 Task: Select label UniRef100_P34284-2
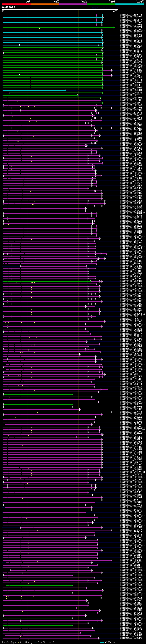point(132,213)
